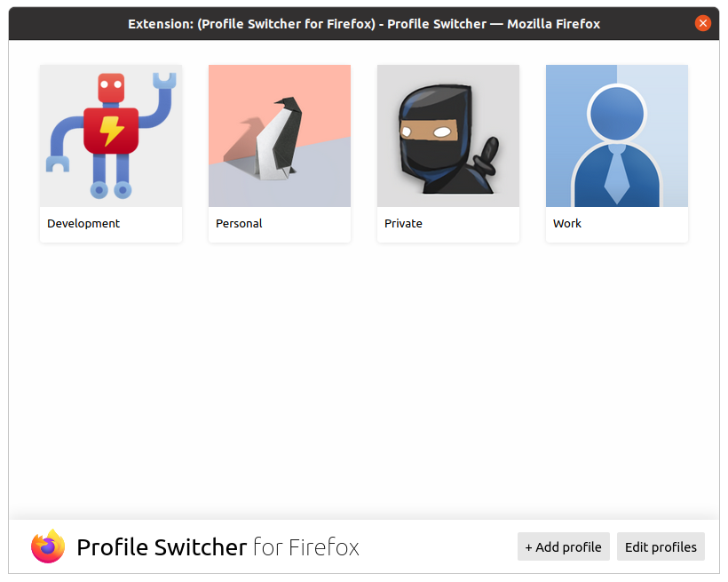728x582 pixels.
Task: Close the Profile Switcher window
Action: (702, 23)
